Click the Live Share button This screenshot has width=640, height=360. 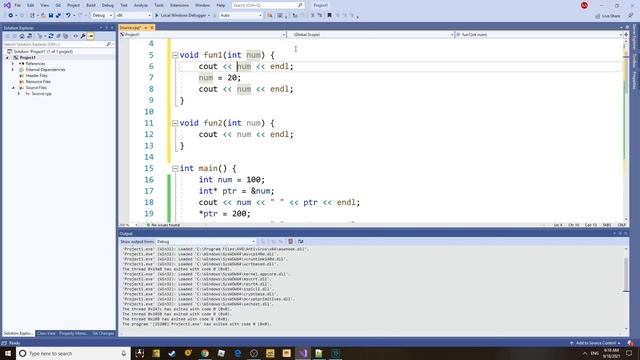click(608, 16)
